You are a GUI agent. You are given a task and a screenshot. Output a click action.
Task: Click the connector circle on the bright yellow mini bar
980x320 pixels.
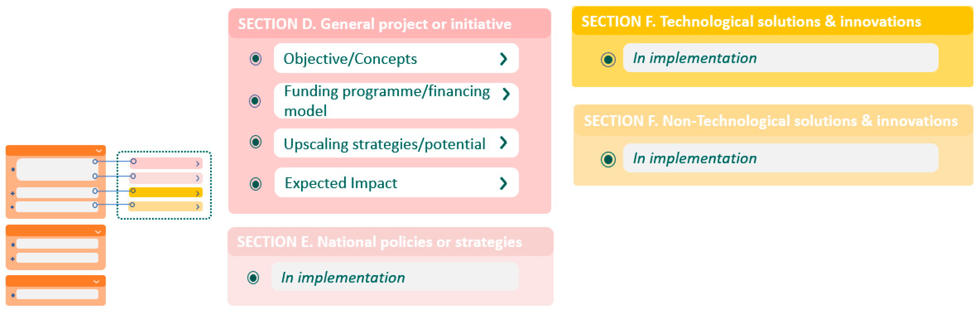[133, 191]
